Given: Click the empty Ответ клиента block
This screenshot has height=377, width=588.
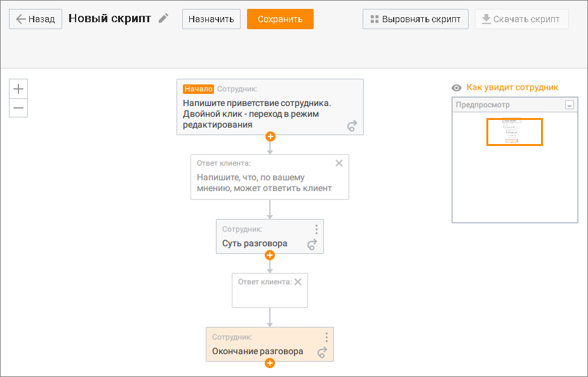Looking at the screenshot, I should point(270,291).
